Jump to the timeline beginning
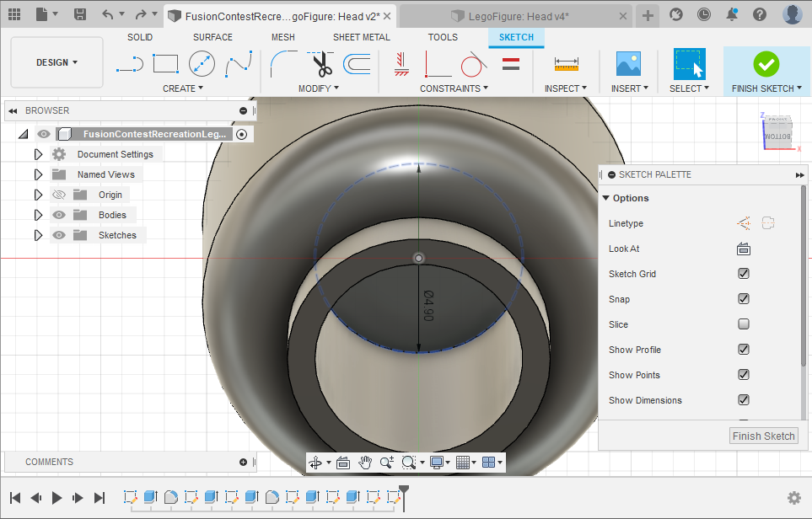812x519 pixels. pyautogui.click(x=15, y=498)
